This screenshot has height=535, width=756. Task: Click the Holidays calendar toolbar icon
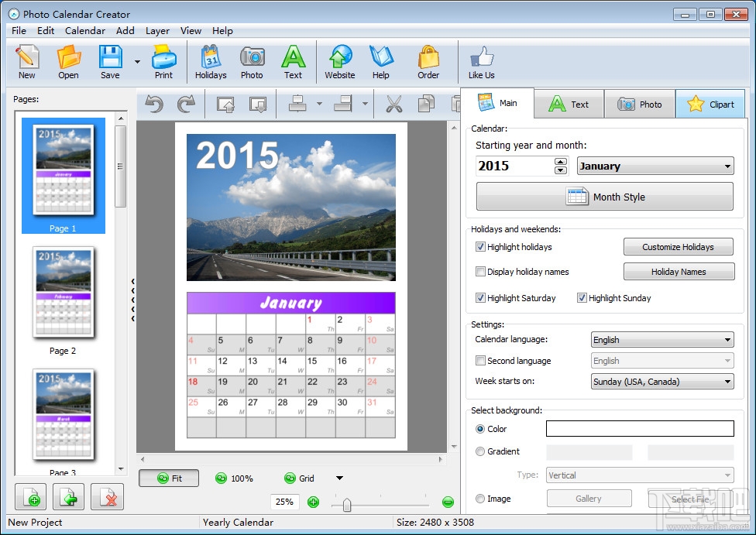tap(210, 62)
